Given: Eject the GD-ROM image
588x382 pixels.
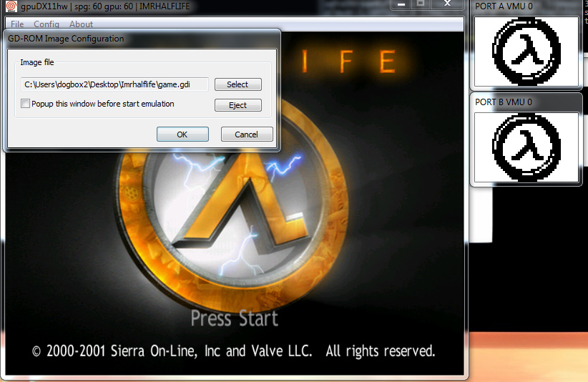Looking at the screenshot, I should pyautogui.click(x=237, y=105).
